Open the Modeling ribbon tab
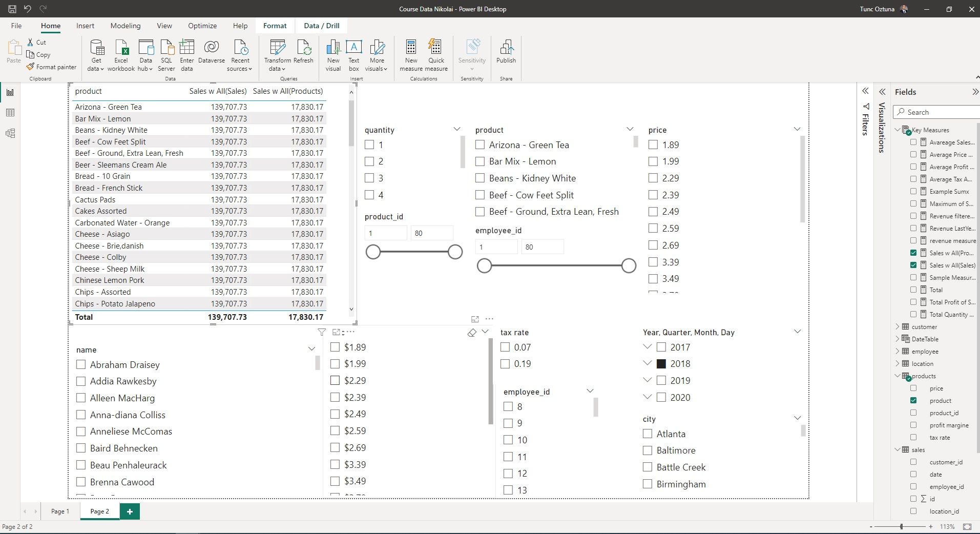Screen dimensions: 980x534 pos(126,26)
